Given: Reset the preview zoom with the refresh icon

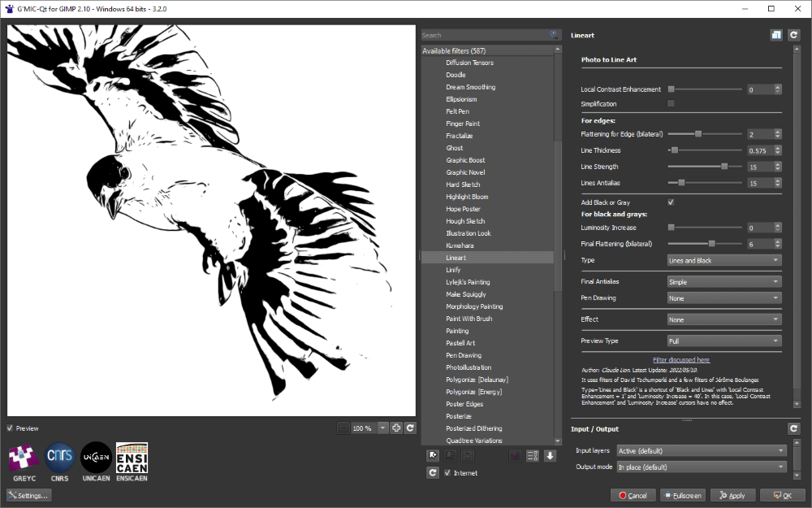Looking at the screenshot, I should [411, 428].
